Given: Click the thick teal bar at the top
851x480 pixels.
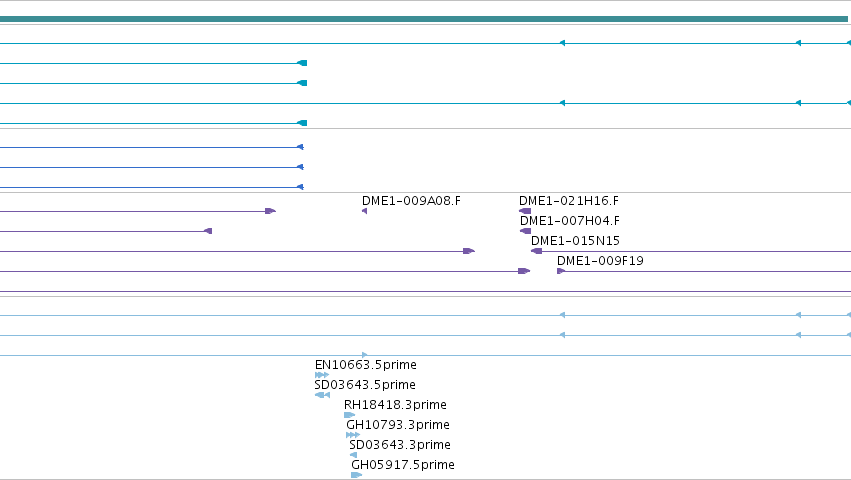Looking at the screenshot, I should (424, 19).
